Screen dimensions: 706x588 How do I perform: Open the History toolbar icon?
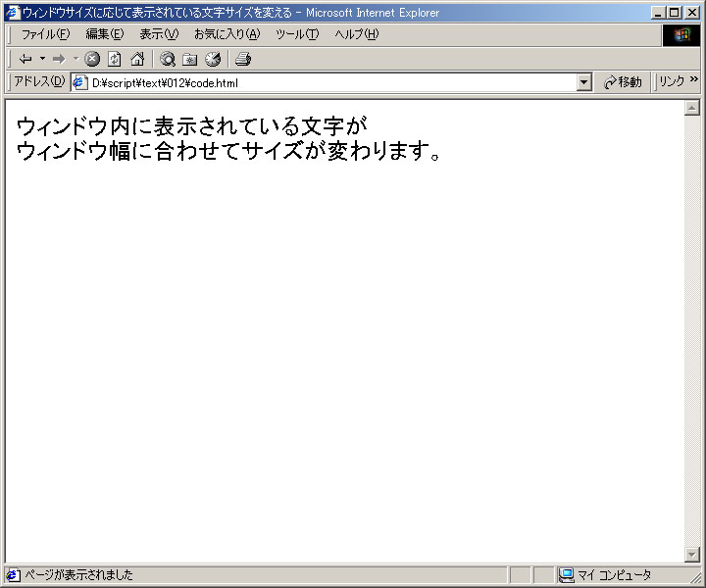point(213,59)
